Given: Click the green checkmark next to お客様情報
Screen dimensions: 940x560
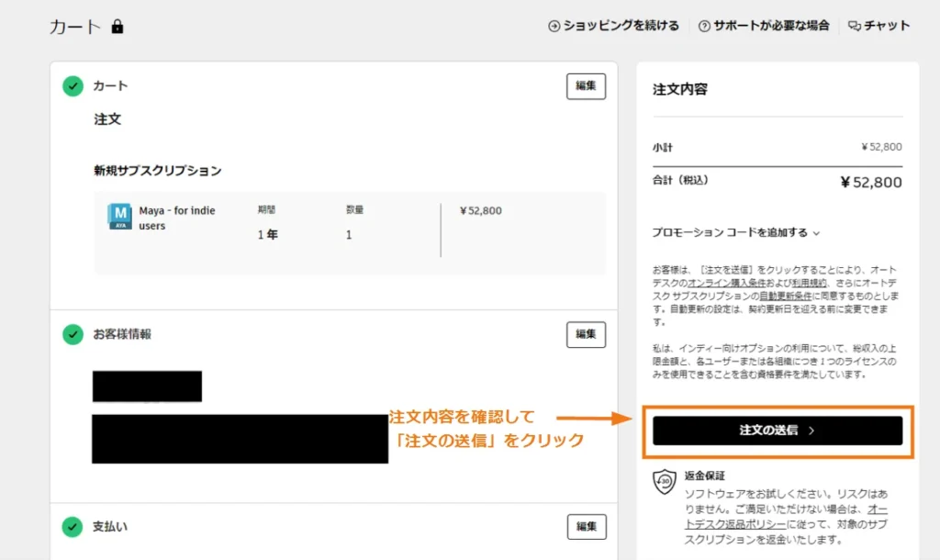Looking at the screenshot, I should click(x=73, y=334).
